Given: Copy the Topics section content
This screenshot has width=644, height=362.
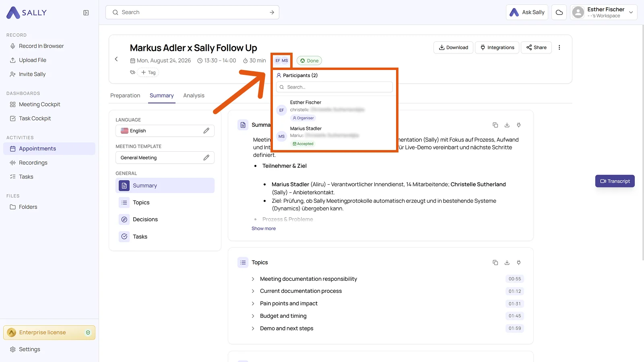Looking at the screenshot, I should pos(495,263).
